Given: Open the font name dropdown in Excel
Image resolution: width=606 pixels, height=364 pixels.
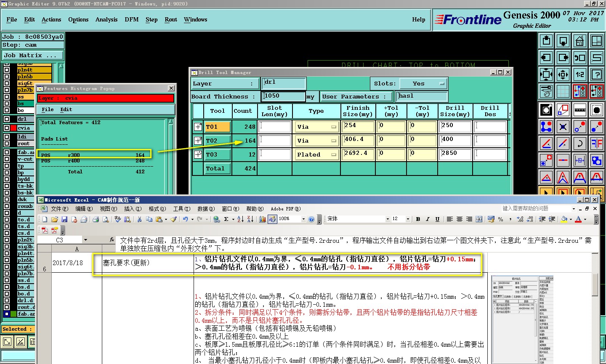Looking at the screenshot, I should pyautogui.click(x=388, y=219).
